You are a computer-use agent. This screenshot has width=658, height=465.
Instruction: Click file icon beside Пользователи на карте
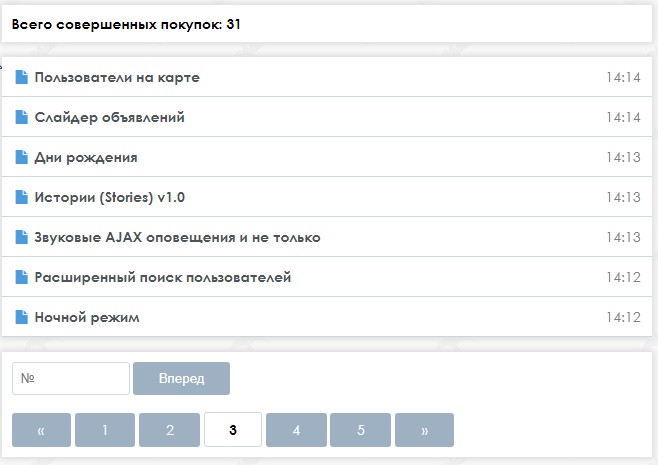tap(21, 77)
